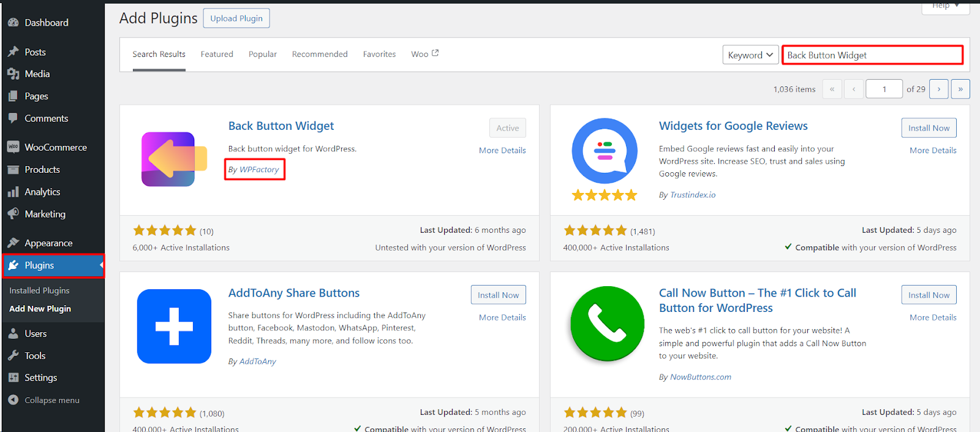
Task: Click the AddToAny plus logo icon
Action: tap(174, 326)
